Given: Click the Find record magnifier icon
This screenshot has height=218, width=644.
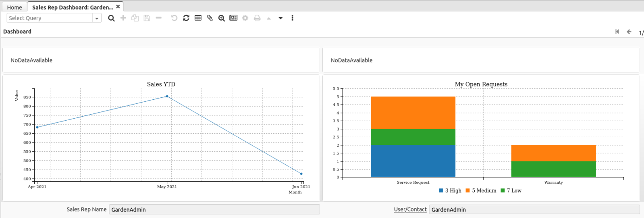Looking at the screenshot, I should pos(111,18).
